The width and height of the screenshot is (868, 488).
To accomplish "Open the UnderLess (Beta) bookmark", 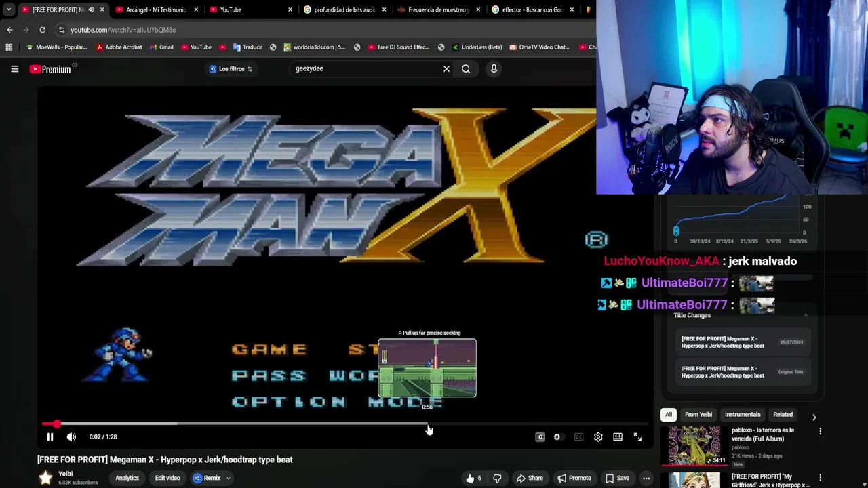I will pyautogui.click(x=477, y=47).
